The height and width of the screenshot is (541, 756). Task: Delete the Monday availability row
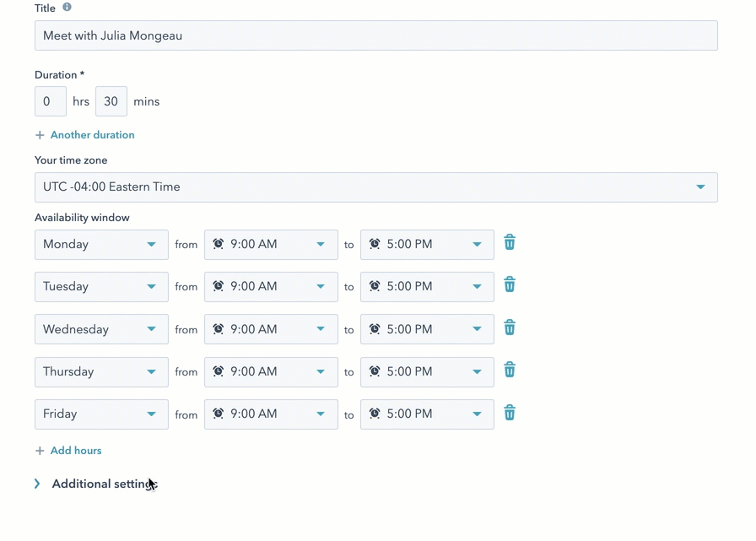[510, 242]
